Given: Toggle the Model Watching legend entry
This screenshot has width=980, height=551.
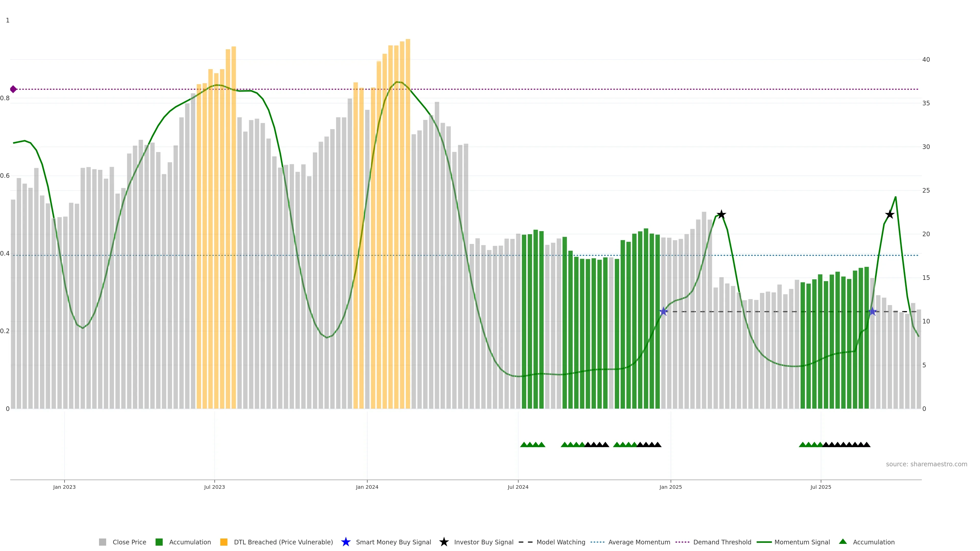Looking at the screenshot, I should click(x=561, y=542).
